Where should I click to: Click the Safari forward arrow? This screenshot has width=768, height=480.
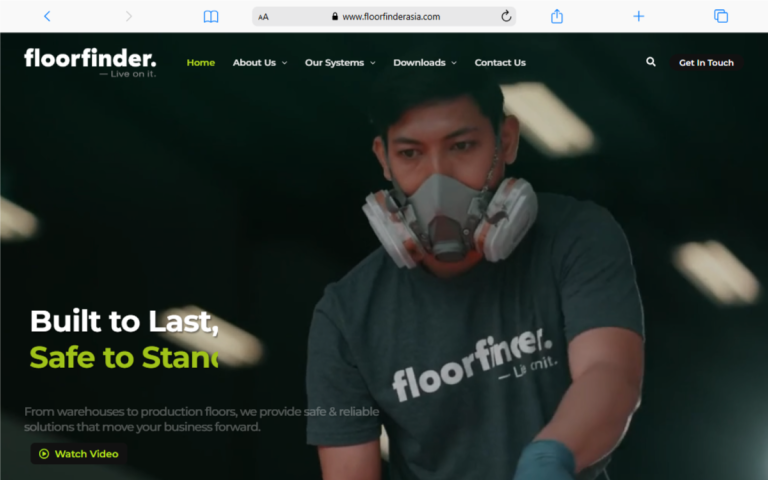[128, 16]
